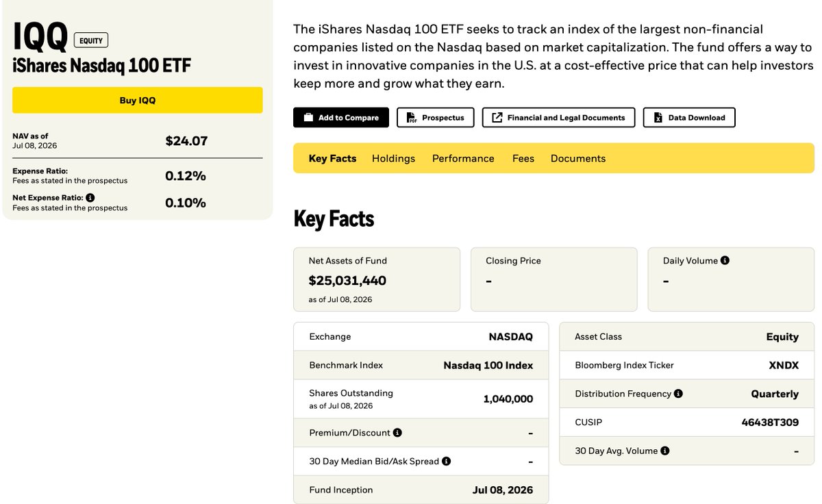Click the Distribution Frequency info icon
The height and width of the screenshot is (504, 822).
coord(678,394)
